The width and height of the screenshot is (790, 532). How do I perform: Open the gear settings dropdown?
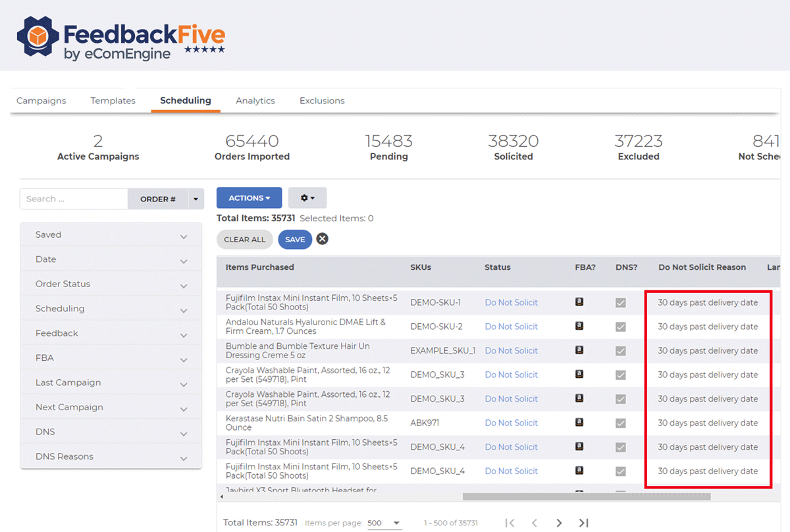[307, 198]
